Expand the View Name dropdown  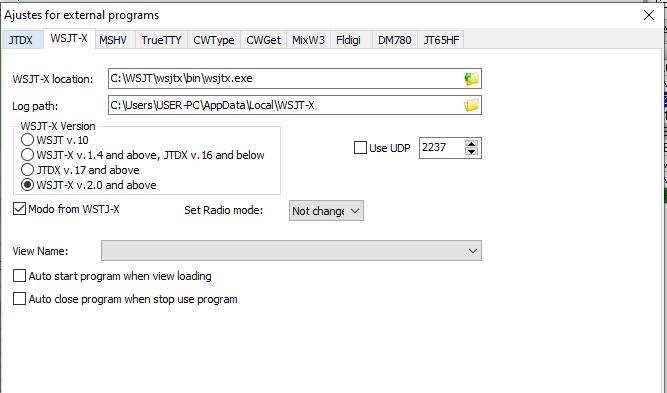click(x=291, y=251)
